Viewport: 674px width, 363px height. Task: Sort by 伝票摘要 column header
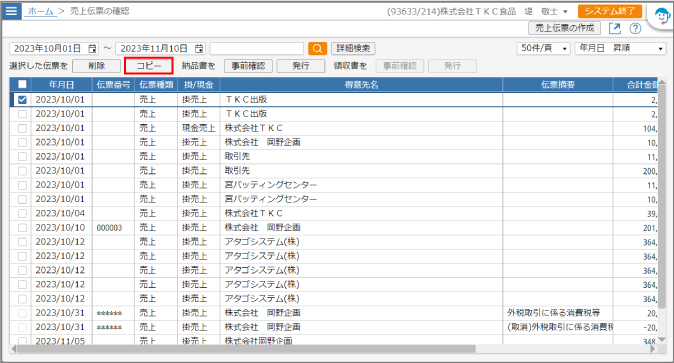coord(558,85)
